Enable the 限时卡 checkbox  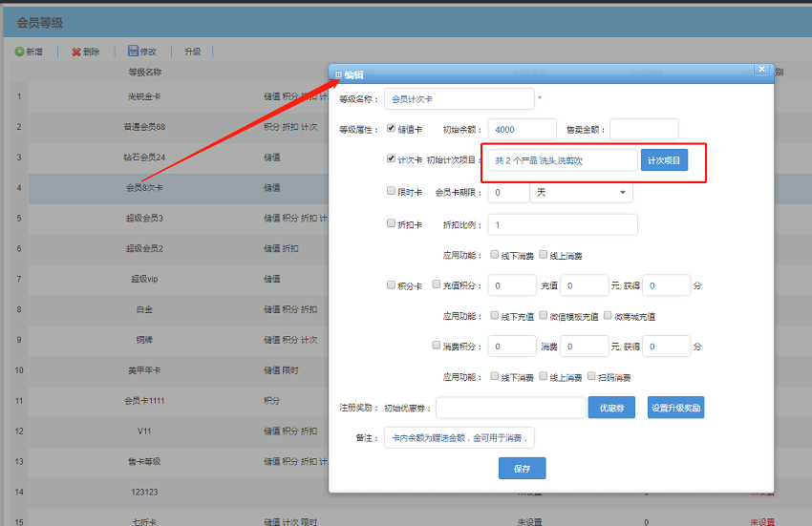(391, 191)
